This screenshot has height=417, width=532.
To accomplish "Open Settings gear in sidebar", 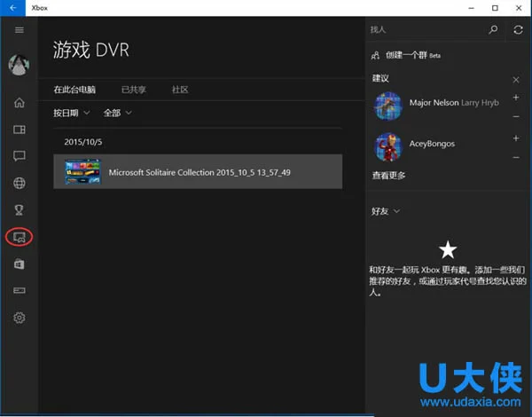I will click(x=20, y=318).
